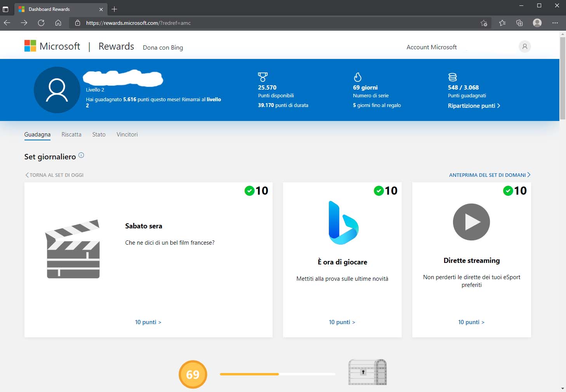Click 10 punti link on Dirette streaming card
This screenshot has width=566, height=392.
(471, 322)
